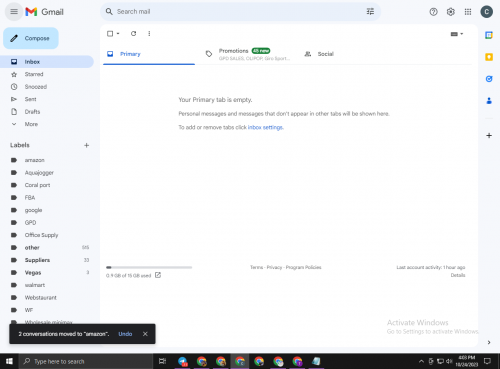500x369 pixels.
Task: Open the GPD label
Action: pyautogui.click(x=47, y=223)
